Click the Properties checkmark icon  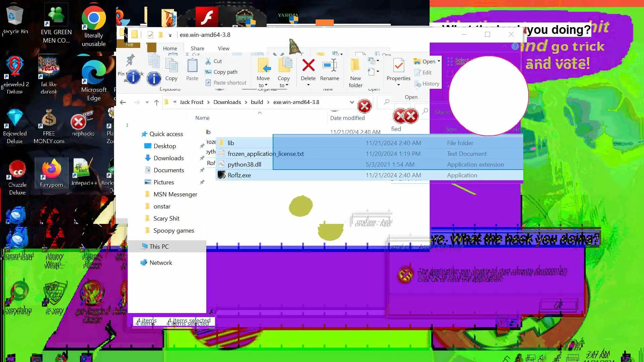(398, 66)
